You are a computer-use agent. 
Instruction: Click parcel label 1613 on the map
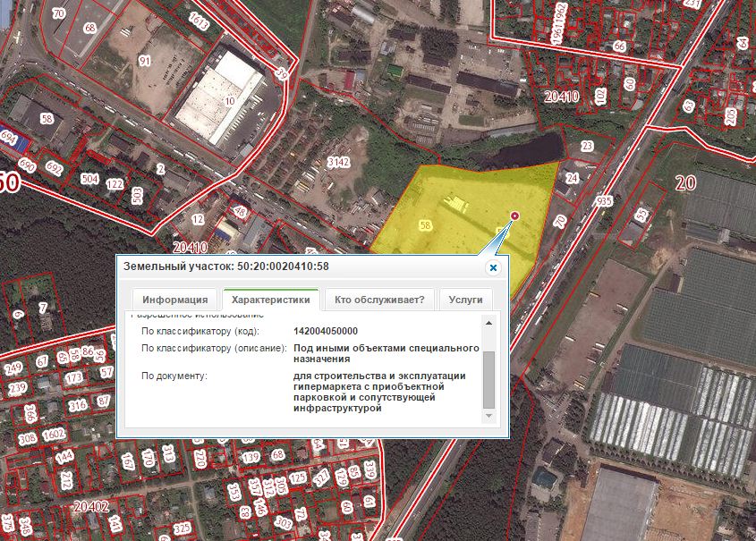pyautogui.click(x=199, y=21)
